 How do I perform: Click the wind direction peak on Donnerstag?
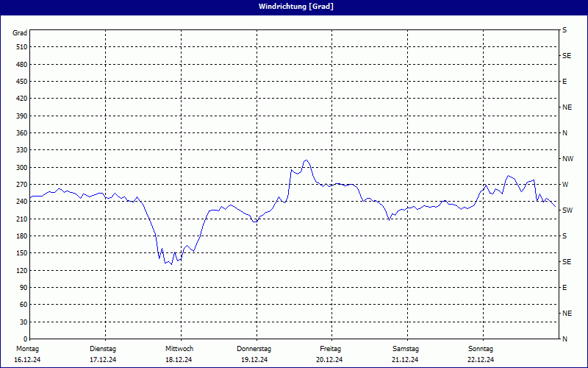click(306, 160)
